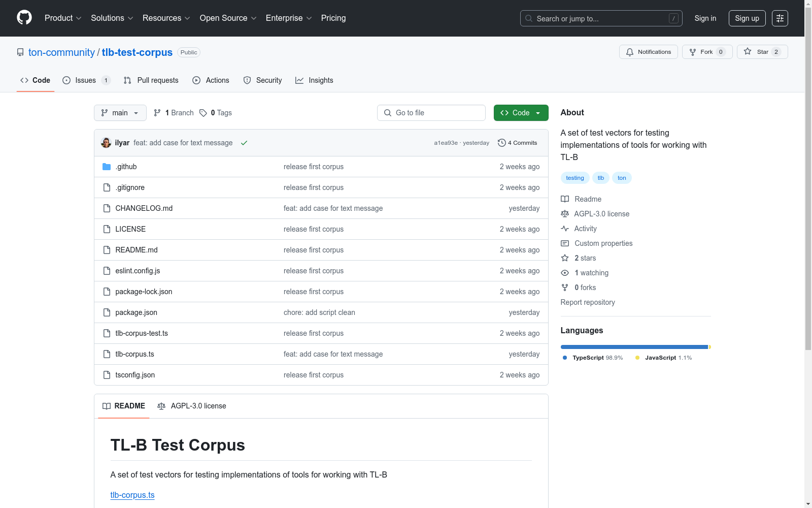This screenshot has height=508, width=812.
Task: Click the Sign in link
Action: (x=705, y=18)
